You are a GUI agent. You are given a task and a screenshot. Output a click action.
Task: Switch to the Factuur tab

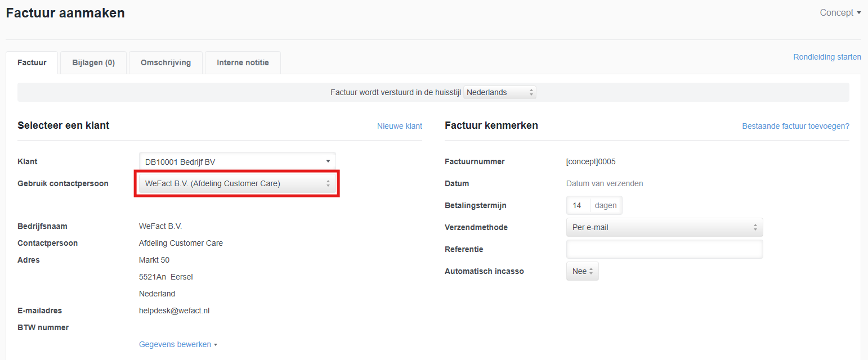[x=32, y=62]
